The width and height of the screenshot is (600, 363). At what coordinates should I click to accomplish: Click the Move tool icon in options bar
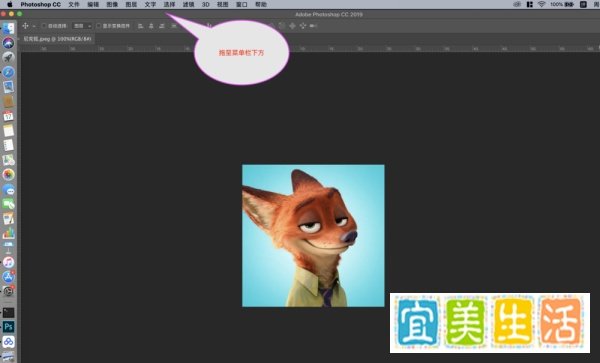tap(25, 26)
